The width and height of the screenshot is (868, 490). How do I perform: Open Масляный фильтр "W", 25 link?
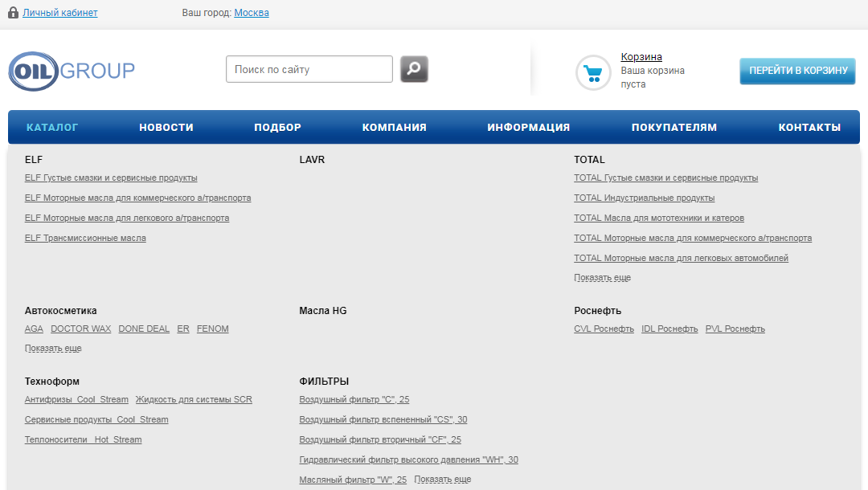353,479
